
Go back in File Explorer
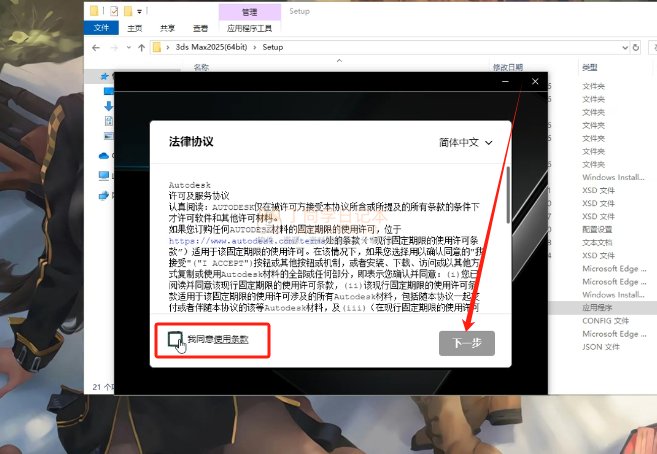click(96, 47)
